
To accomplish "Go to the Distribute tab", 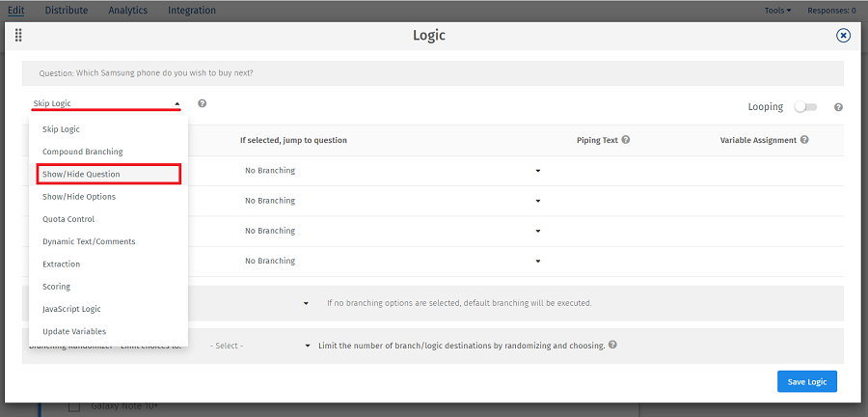I will pyautogui.click(x=66, y=11).
